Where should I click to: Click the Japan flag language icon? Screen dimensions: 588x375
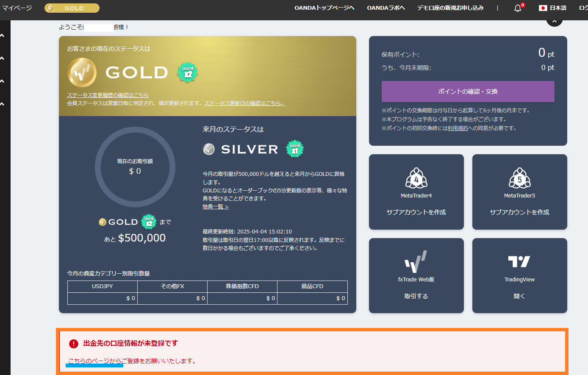[543, 8]
